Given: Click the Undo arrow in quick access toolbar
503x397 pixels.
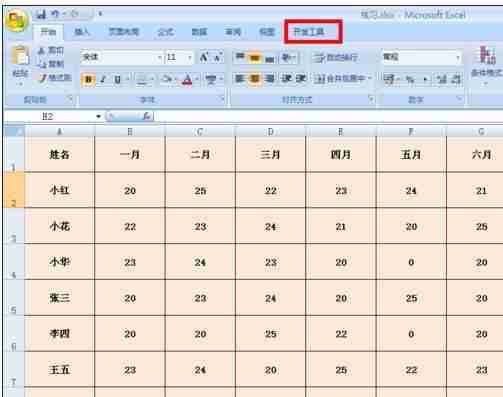Looking at the screenshot, I should 55,14.
